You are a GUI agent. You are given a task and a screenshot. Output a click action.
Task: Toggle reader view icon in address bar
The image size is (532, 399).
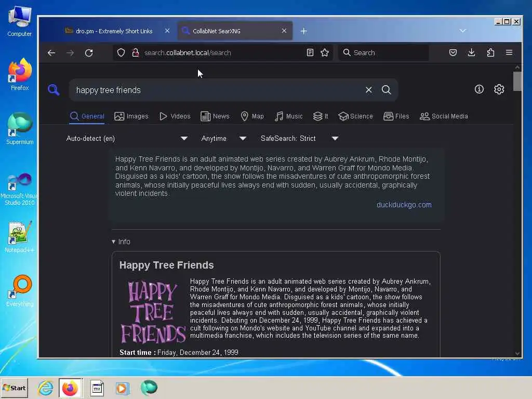pyautogui.click(x=310, y=52)
